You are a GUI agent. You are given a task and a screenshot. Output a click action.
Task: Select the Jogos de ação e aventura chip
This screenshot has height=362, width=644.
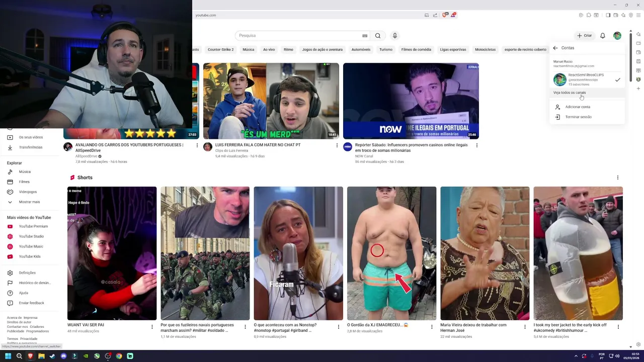pyautogui.click(x=323, y=50)
